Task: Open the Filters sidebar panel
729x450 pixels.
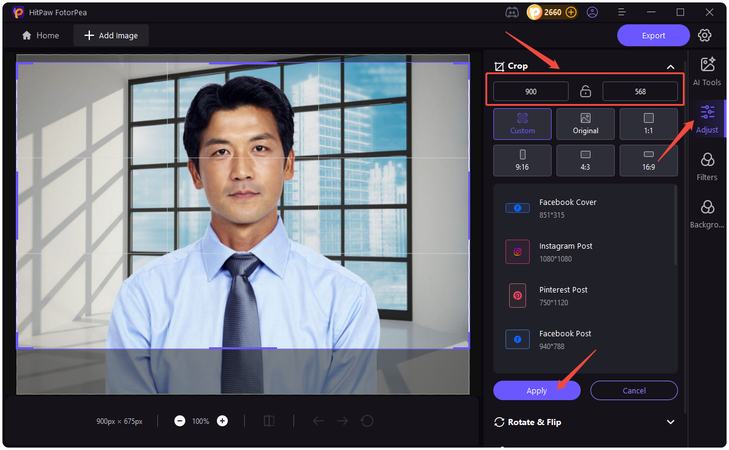Action: point(707,166)
